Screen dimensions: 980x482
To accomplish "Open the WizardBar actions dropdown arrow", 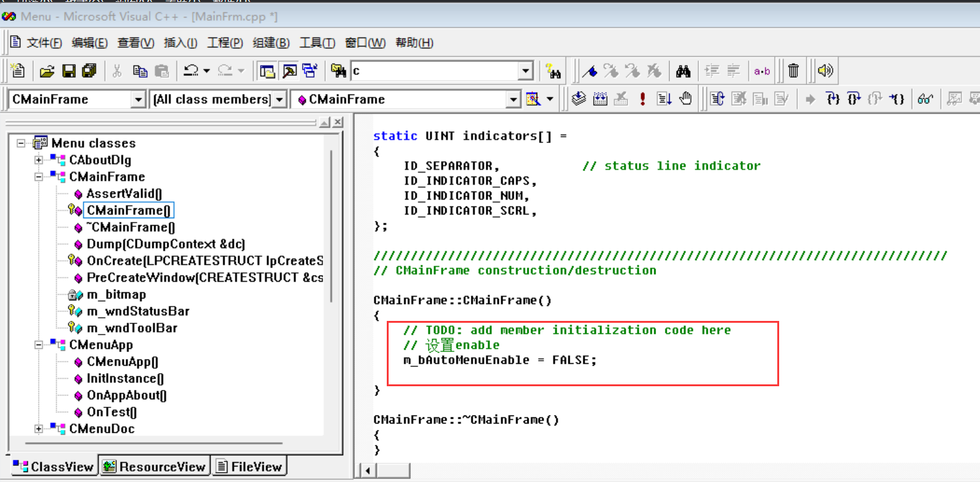I will [x=550, y=99].
